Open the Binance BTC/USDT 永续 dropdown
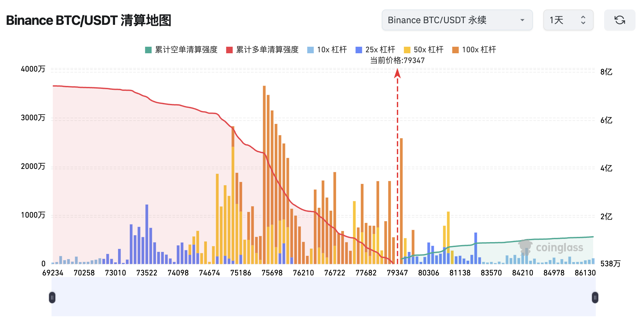 coord(457,20)
